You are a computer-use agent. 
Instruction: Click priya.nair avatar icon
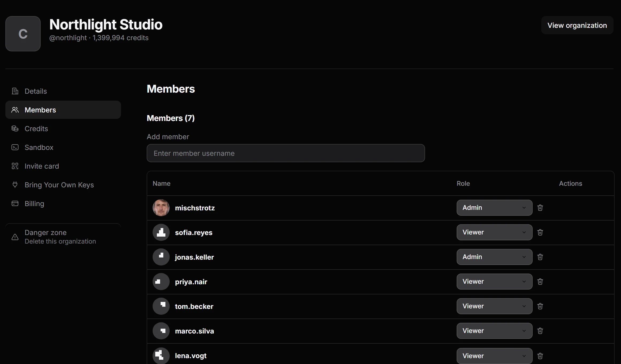click(161, 282)
